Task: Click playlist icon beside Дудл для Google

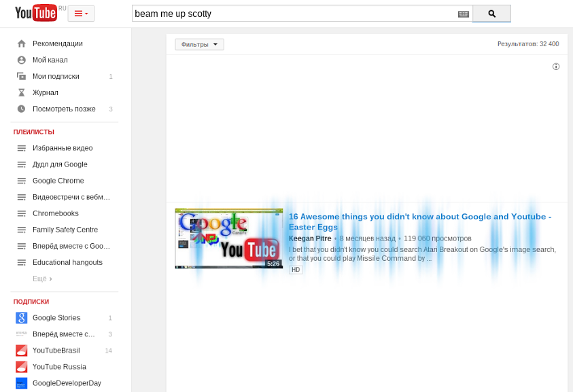Action: [x=22, y=164]
